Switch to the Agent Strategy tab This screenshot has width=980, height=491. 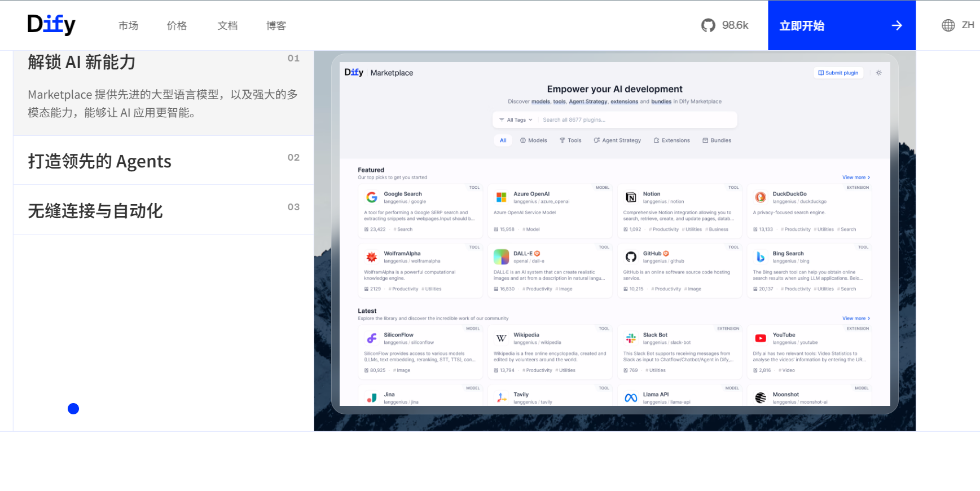[617, 140]
